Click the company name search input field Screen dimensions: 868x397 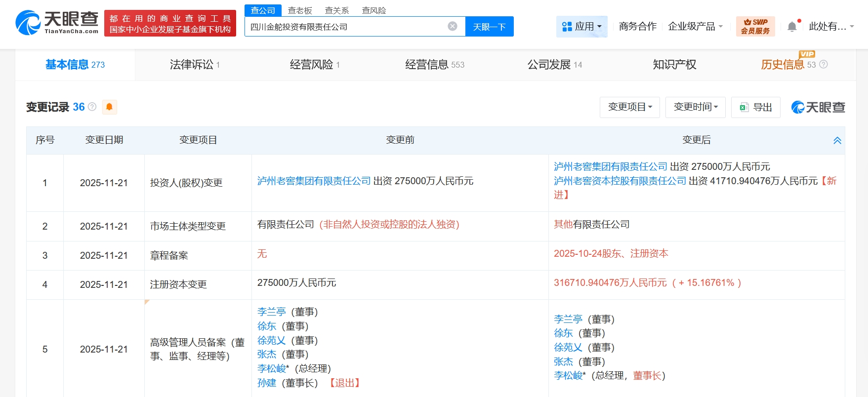(x=346, y=27)
